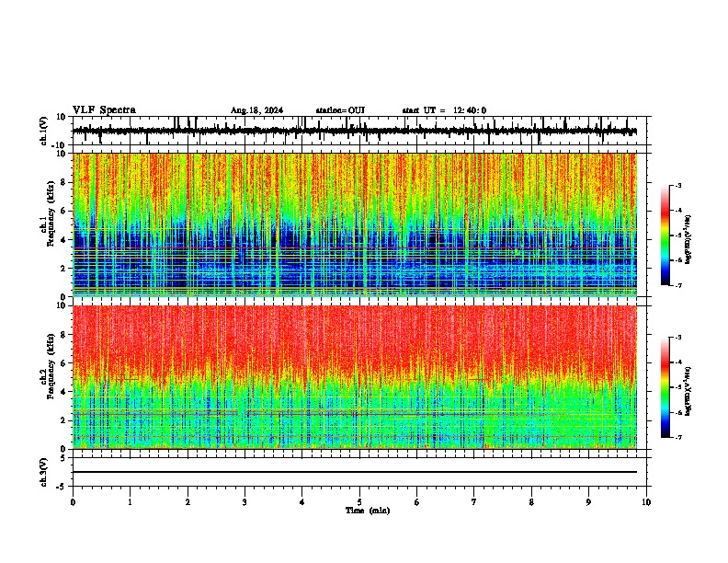Click the ch.2 spectrogram color scale bar

(x=665, y=387)
